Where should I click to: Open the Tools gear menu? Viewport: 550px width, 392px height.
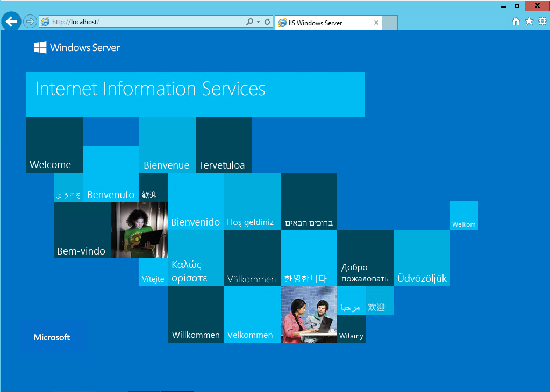pos(542,21)
